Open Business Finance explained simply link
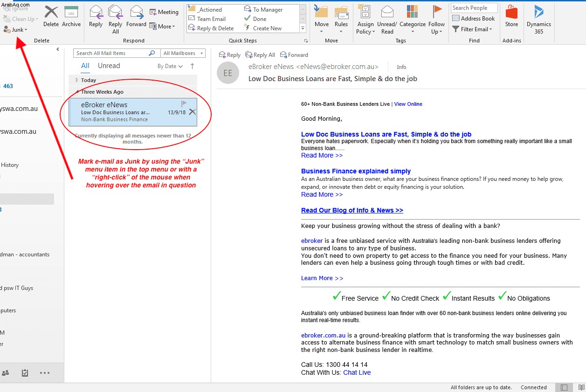The height and width of the screenshot is (392, 586). 356,171
